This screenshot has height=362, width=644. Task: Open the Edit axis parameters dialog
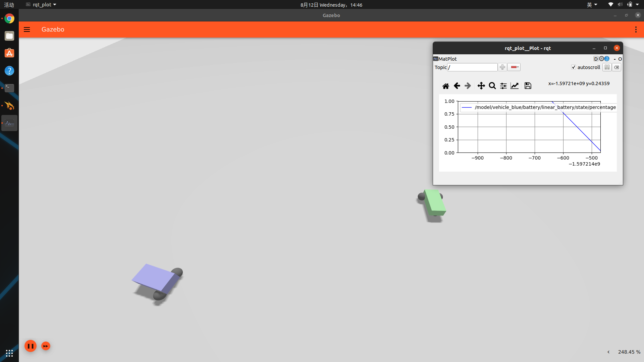click(514, 86)
